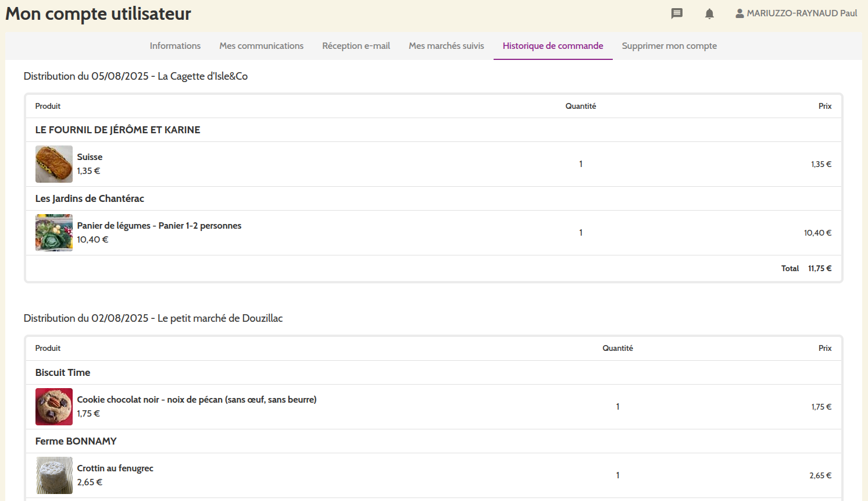Click the Crottin au fenugrec image
The height and width of the screenshot is (501, 868).
click(x=54, y=475)
